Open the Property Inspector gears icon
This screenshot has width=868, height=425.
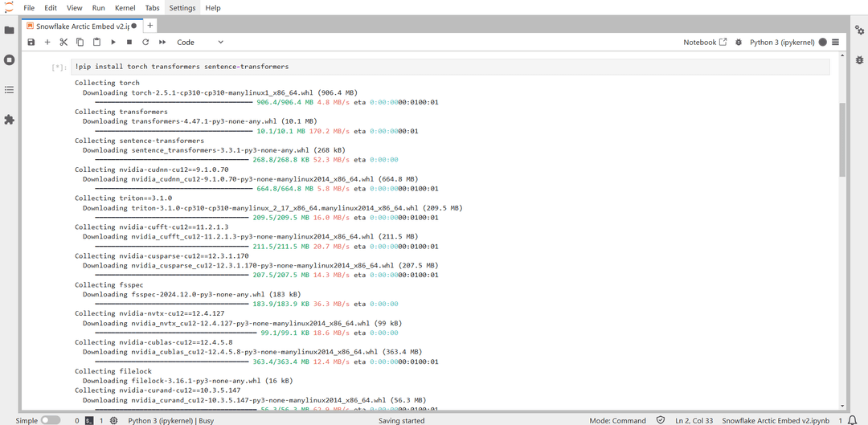tap(859, 30)
